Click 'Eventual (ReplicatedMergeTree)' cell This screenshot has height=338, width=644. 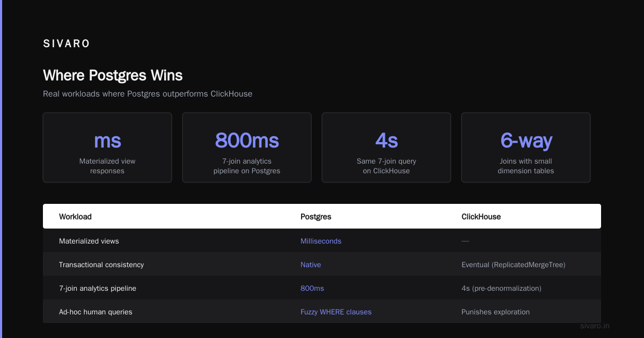click(514, 264)
